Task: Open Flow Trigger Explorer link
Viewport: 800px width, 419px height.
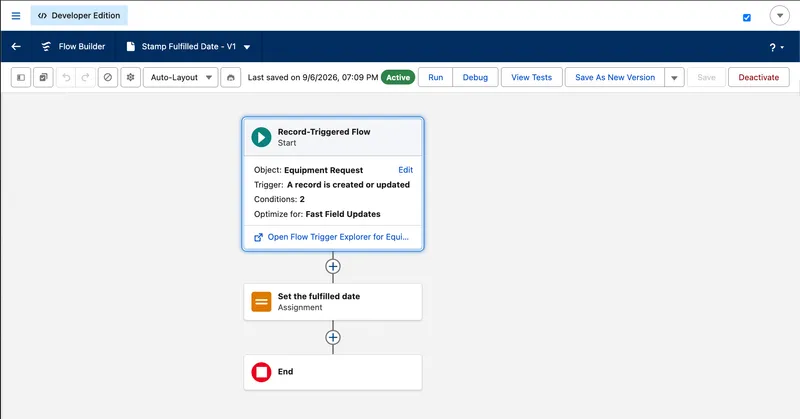Action: click(338, 237)
